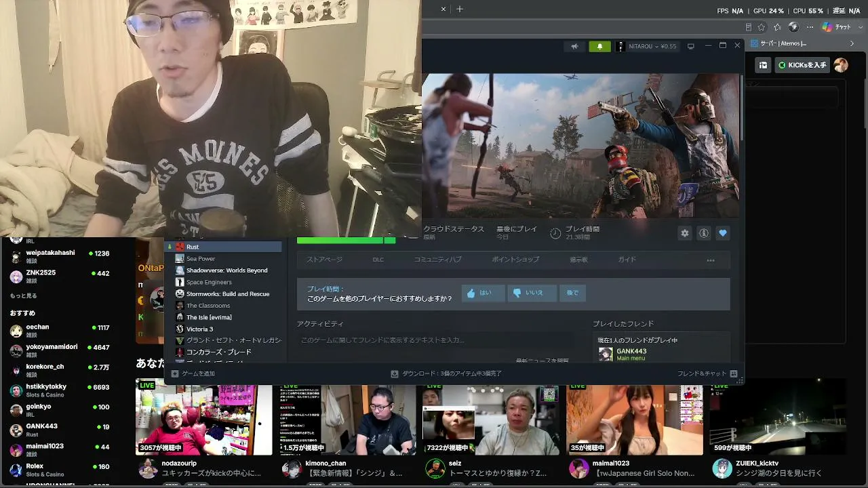This screenshot has width=868, height=488.
Task: Open new browser tab plus button
Action: 460,9
